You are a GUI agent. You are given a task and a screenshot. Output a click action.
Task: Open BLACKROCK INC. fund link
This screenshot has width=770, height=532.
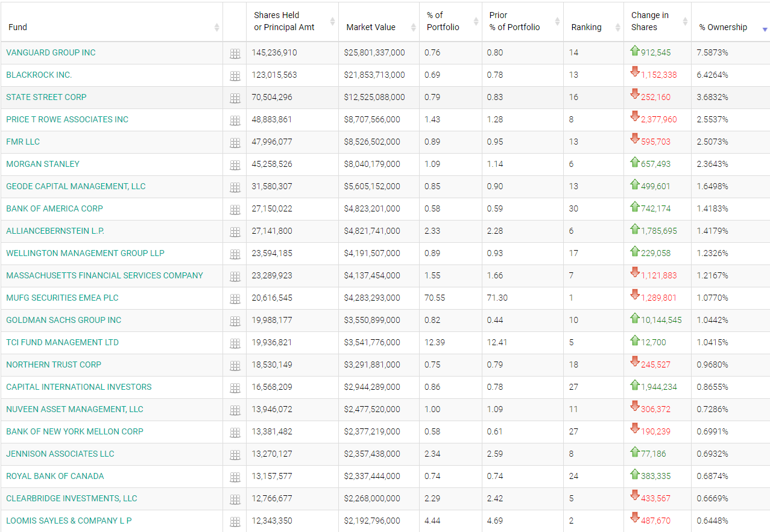coord(39,75)
